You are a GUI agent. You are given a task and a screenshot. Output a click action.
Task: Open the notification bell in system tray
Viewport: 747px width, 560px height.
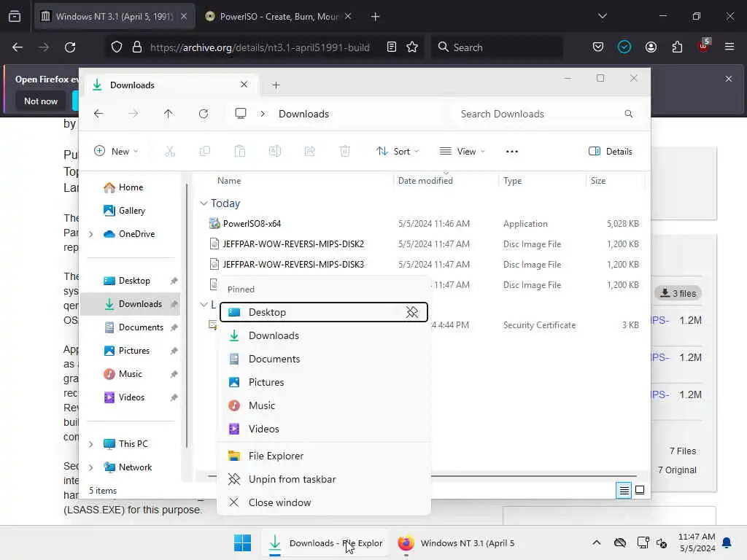click(727, 542)
